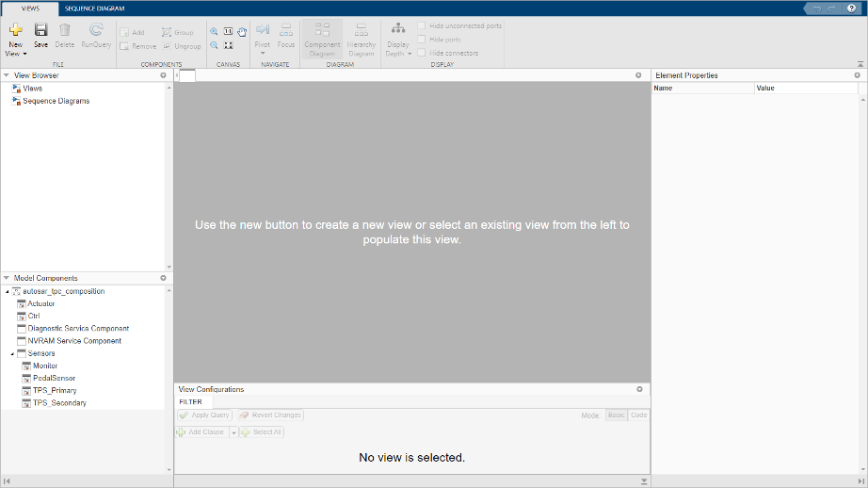Open Element Properties panel options menu

point(857,75)
